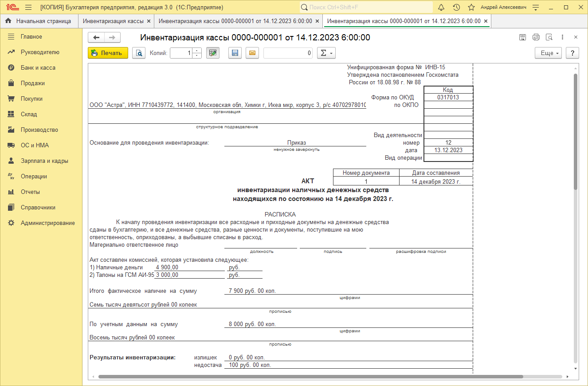
Task: Increase copies with the up spinner arrow
Action: click(x=197, y=51)
